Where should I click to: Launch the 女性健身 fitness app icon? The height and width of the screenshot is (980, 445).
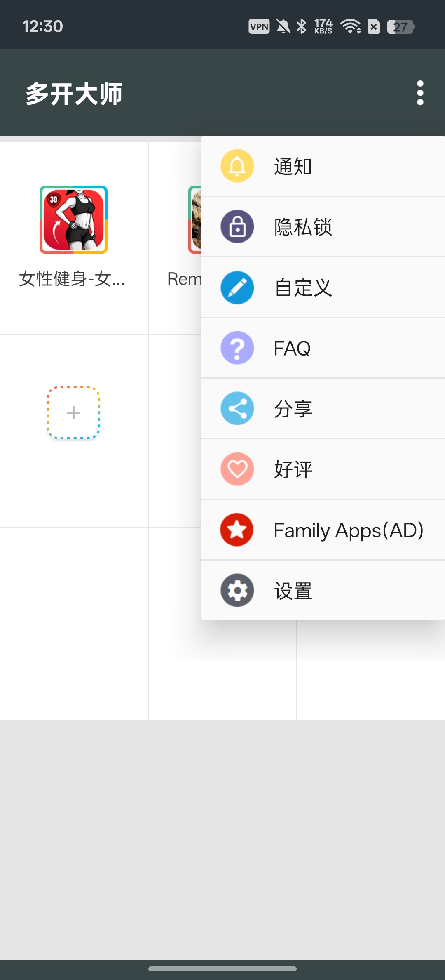pyautogui.click(x=73, y=219)
